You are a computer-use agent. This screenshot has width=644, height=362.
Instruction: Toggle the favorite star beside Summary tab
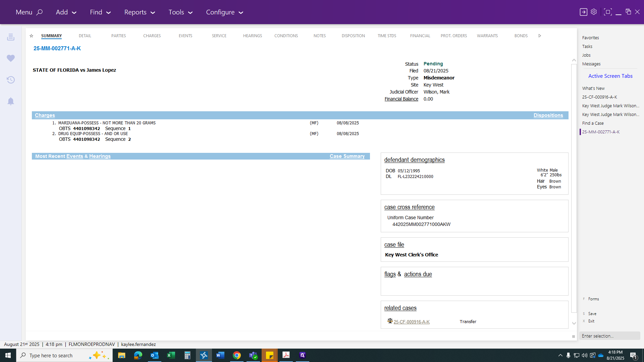[31, 36]
